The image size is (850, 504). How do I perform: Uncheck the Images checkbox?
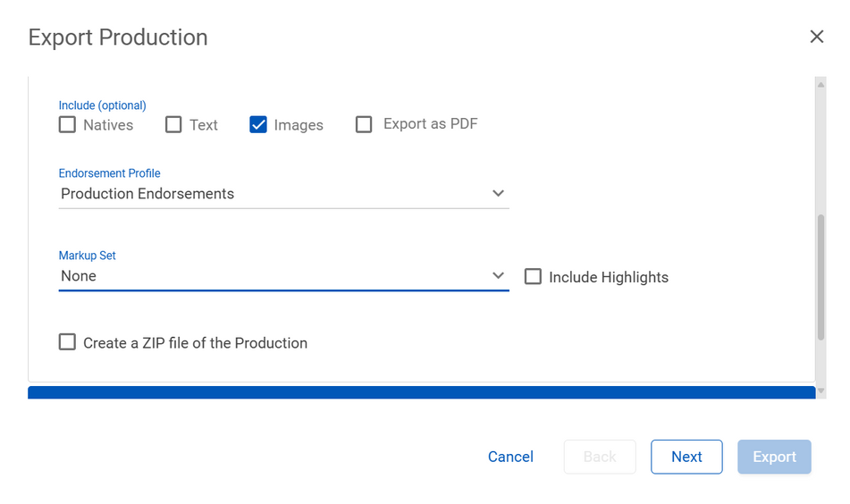pos(258,124)
